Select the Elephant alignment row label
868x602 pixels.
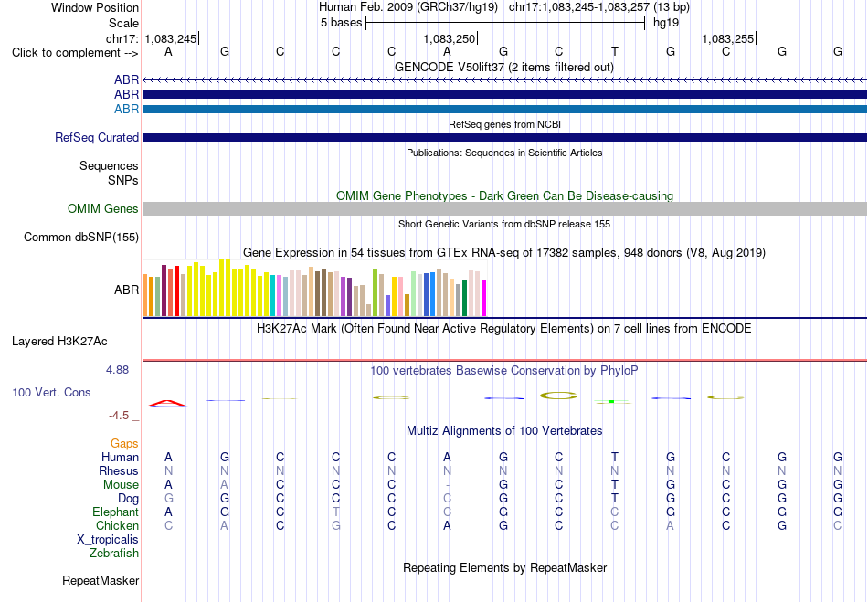click(x=115, y=512)
